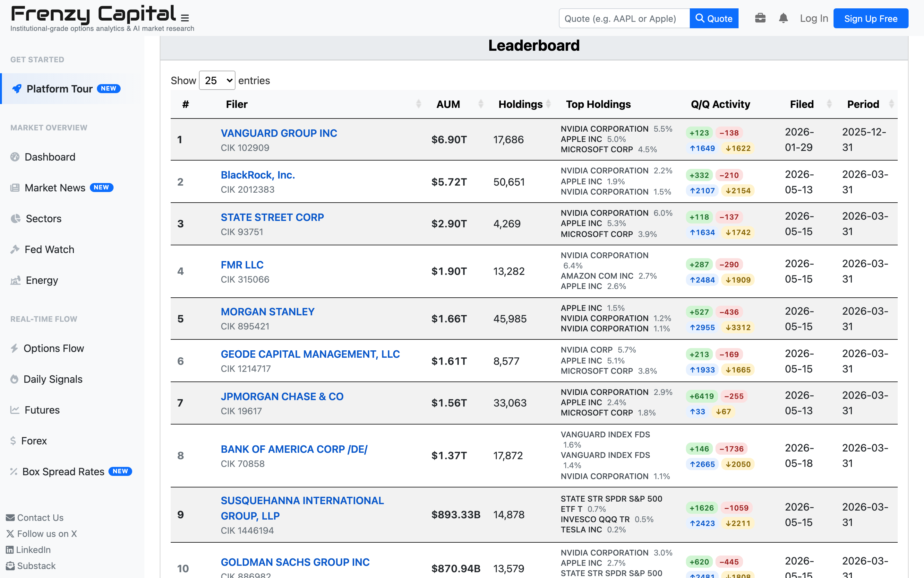Open Fed Watch page
The image size is (924, 578).
click(49, 249)
